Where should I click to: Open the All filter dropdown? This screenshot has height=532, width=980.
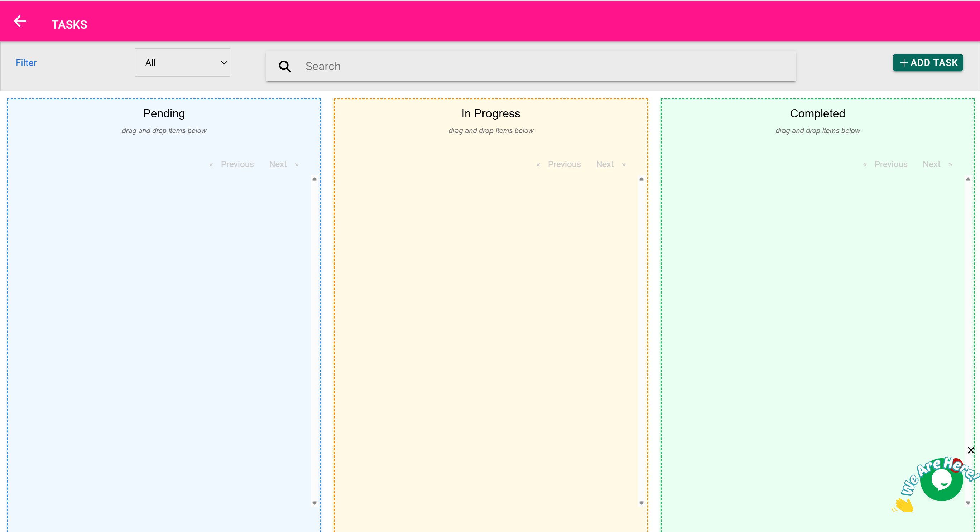click(x=182, y=63)
